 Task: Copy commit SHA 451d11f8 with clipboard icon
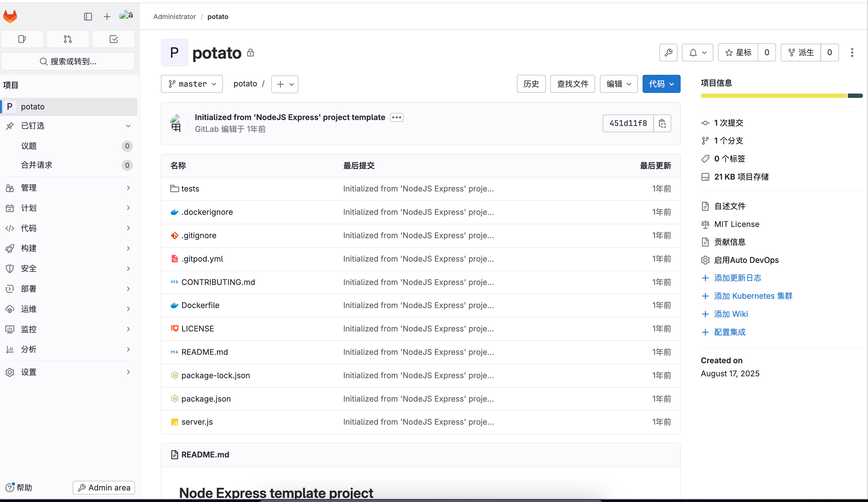(x=662, y=123)
